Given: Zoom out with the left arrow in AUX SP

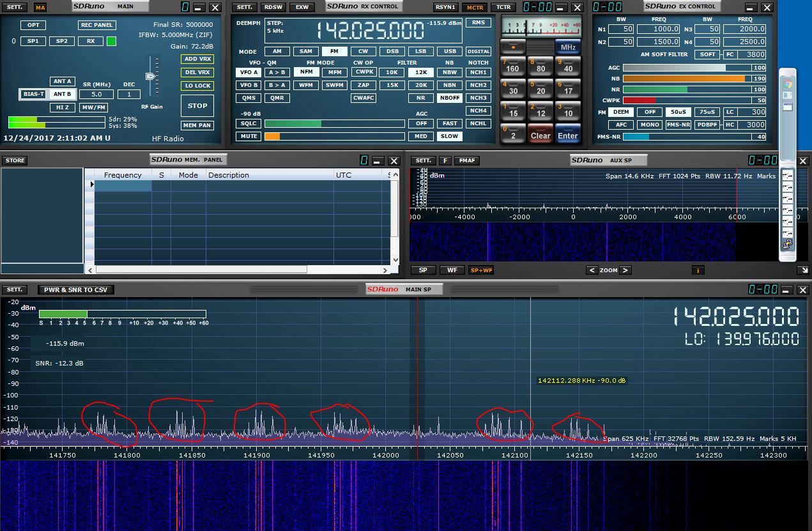Looking at the screenshot, I should point(592,270).
